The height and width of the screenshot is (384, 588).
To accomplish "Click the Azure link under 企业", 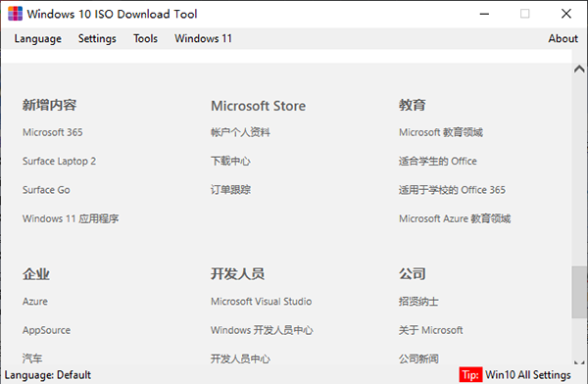I will (x=35, y=302).
